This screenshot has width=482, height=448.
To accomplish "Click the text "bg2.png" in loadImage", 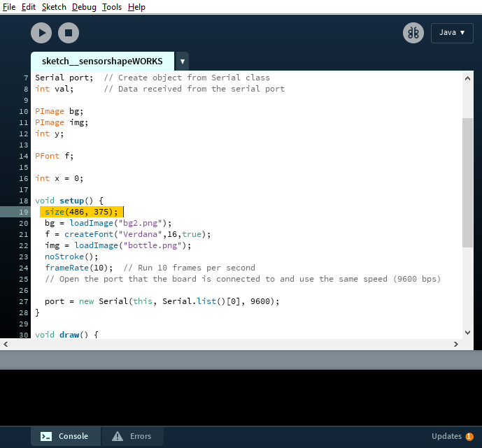I will tap(140, 223).
